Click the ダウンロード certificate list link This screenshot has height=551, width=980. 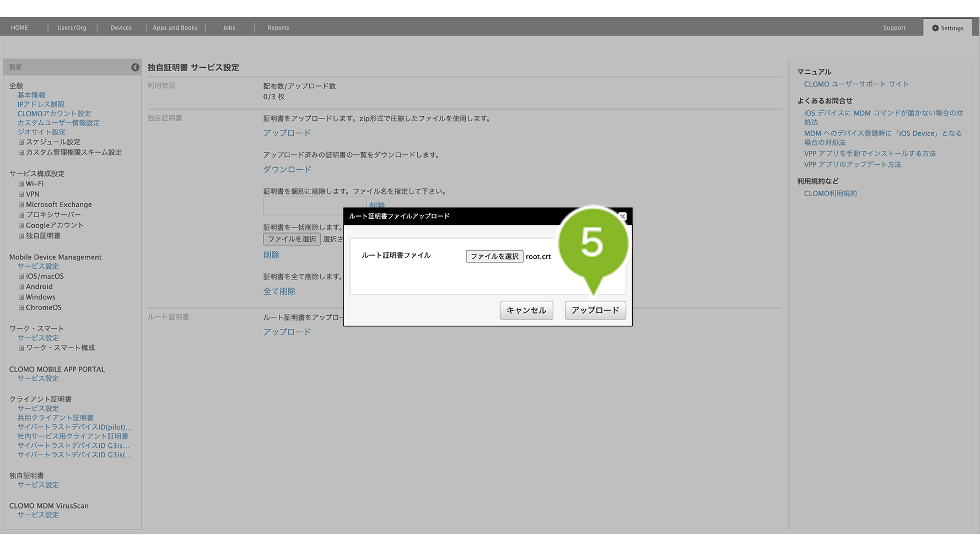pyautogui.click(x=287, y=169)
